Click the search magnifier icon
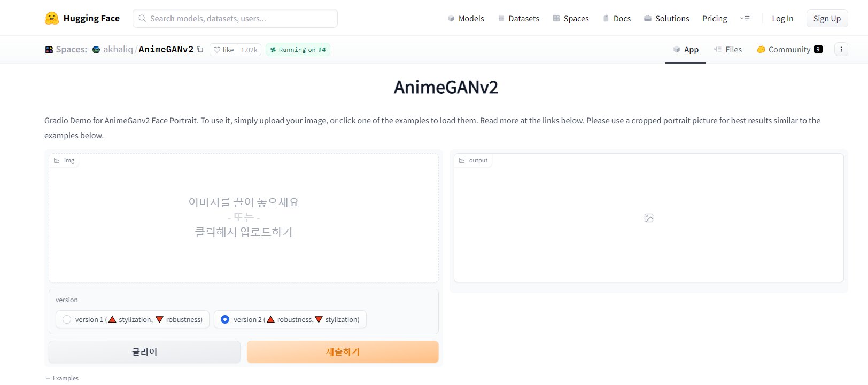This screenshot has width=868, height=385. 142,18
